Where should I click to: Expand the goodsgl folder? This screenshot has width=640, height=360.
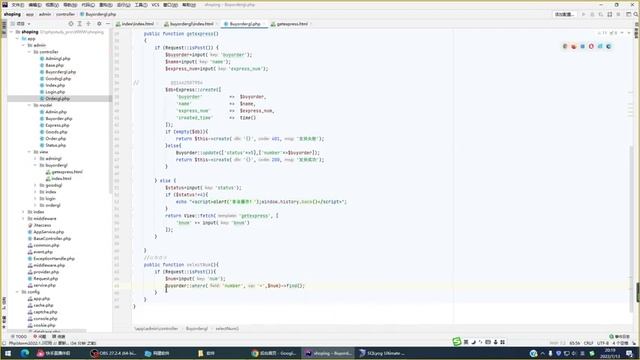point(36,185)
